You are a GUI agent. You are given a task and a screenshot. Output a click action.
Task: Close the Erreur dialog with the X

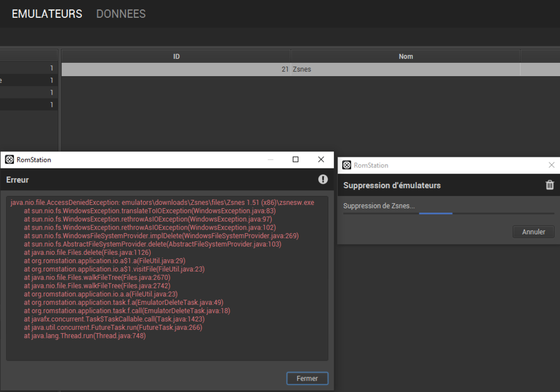pos(321,159)
